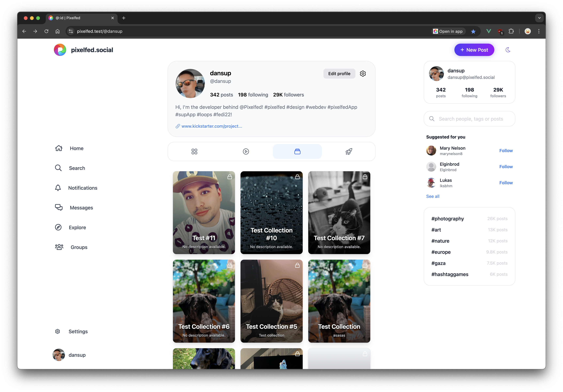This screenshot has width=563, height=392.
Task: Open Messages from sidebar
Action: point(74,208)
